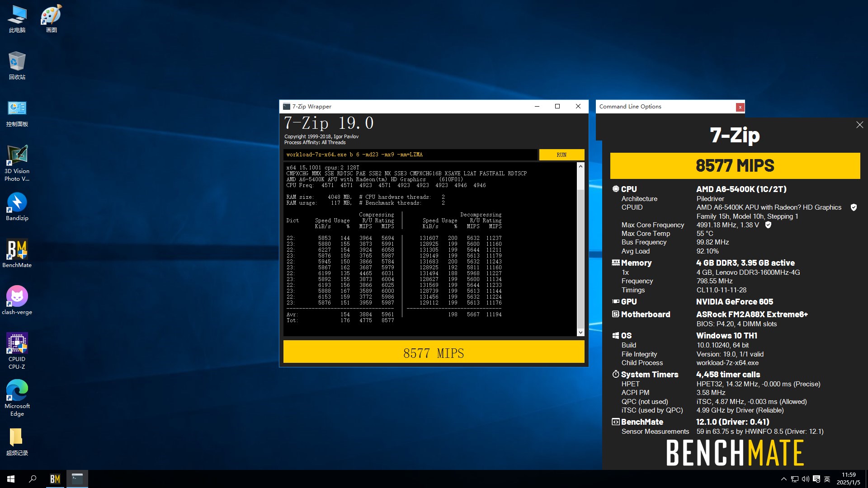868x488 pixels.
Task: Show hidden system tray icons
Action: 784,479
